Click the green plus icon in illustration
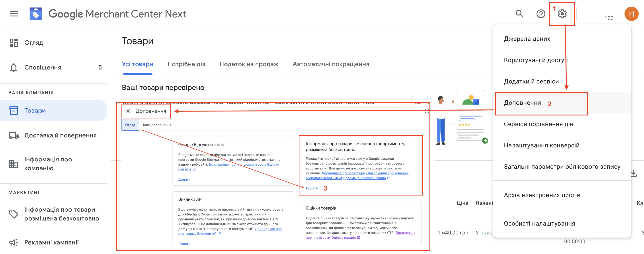 [485, 141]
